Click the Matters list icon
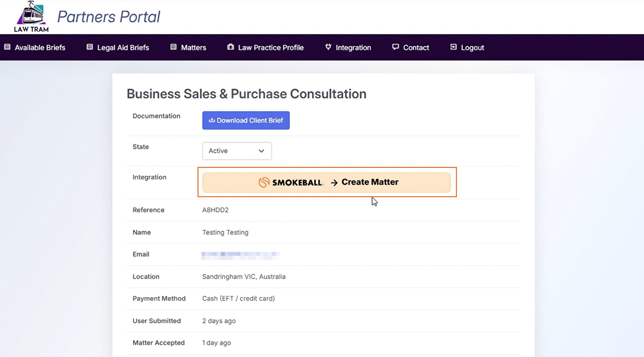Image resolution: width=644 pixels, height=357 pixels. click(x=173, y=47)
